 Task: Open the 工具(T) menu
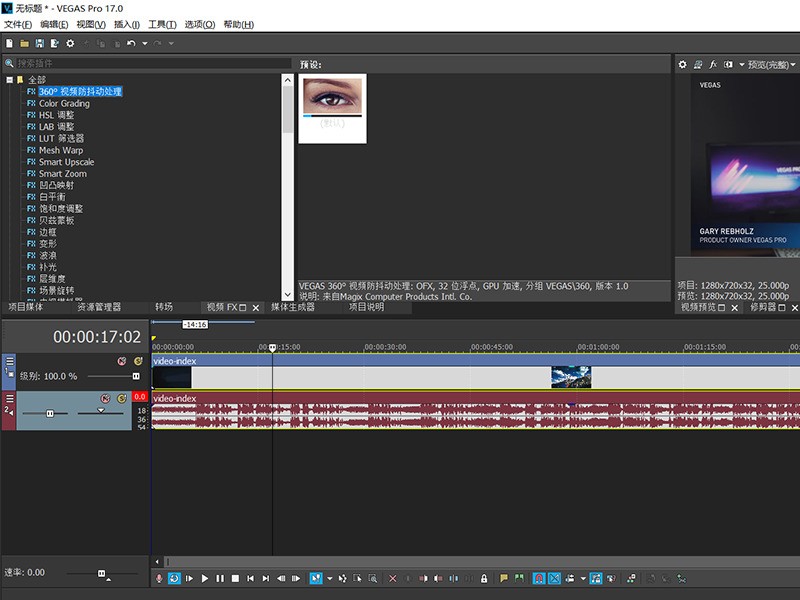tap(161, 24)
